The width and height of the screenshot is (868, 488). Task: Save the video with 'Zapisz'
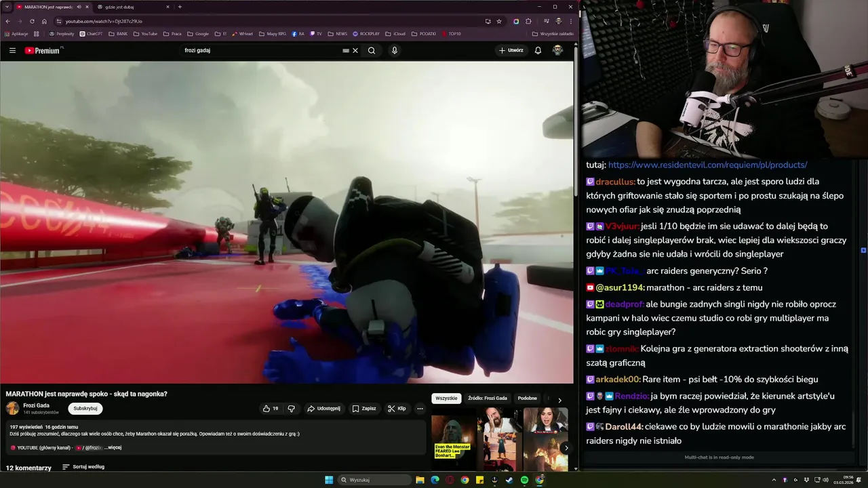pos(364,409)
